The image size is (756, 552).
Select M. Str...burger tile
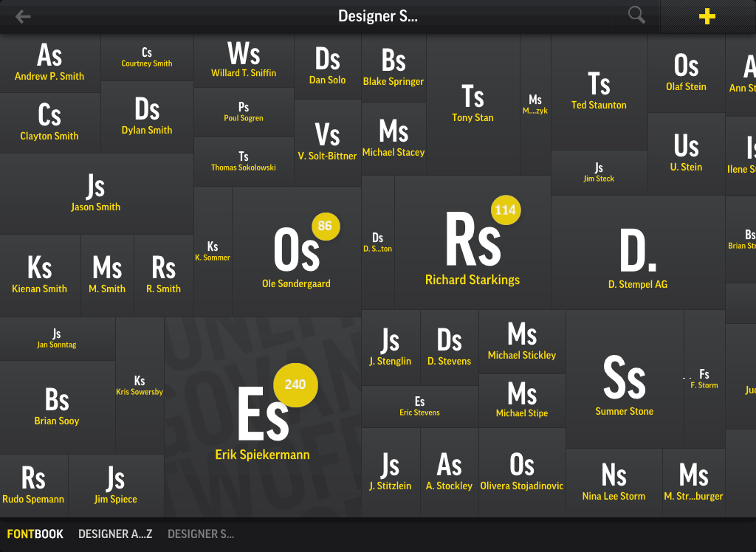coord(694,483)
